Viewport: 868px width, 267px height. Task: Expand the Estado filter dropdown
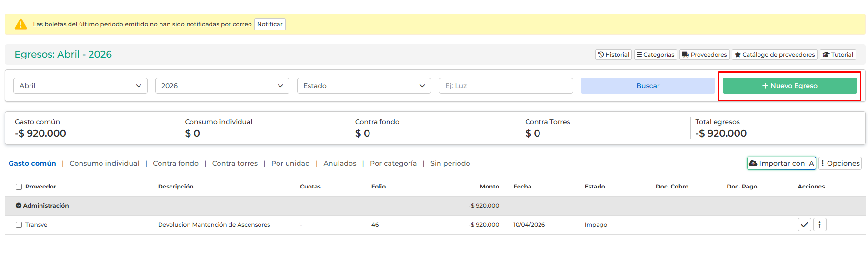[x=364, y=86]
